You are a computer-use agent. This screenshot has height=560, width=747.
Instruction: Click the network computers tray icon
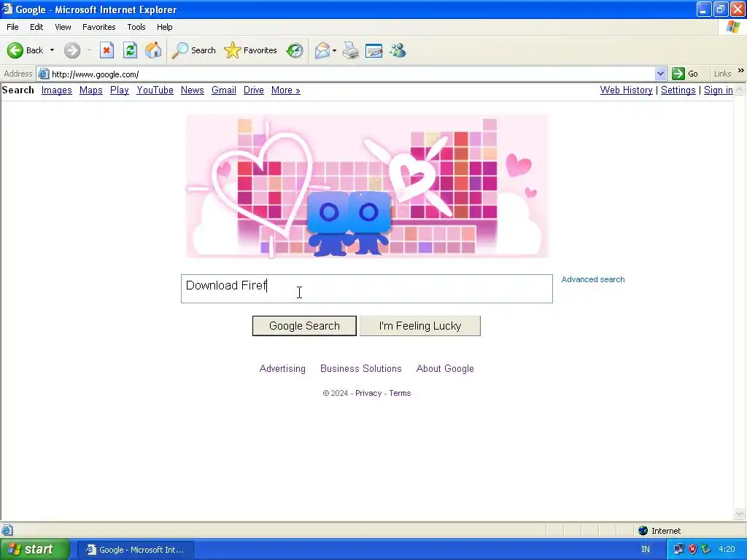pyautogui.click(x=679, y=550)
